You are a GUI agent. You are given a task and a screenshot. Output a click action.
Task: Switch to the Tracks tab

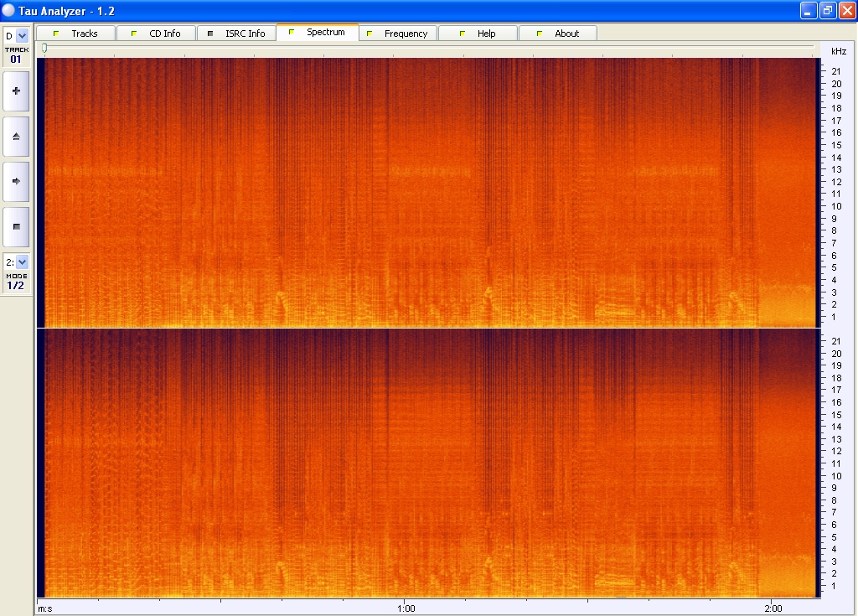pos(76,34)
